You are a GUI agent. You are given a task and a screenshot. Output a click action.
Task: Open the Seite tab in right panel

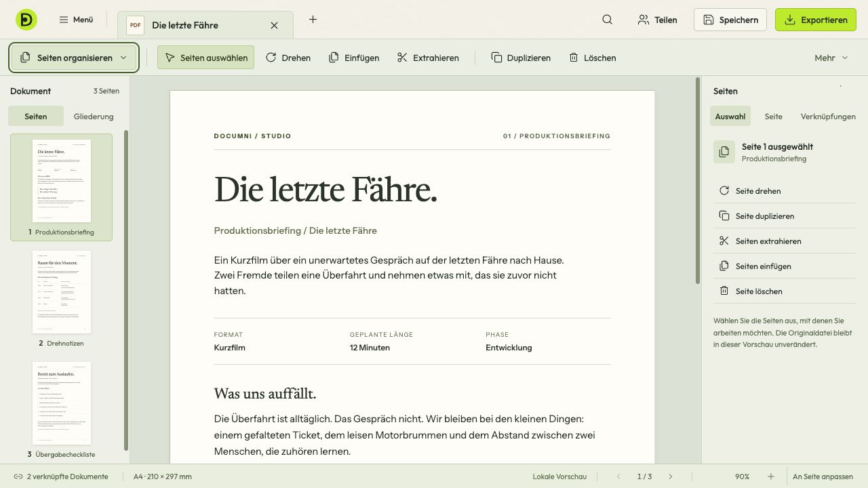click(x=774, y=116)
